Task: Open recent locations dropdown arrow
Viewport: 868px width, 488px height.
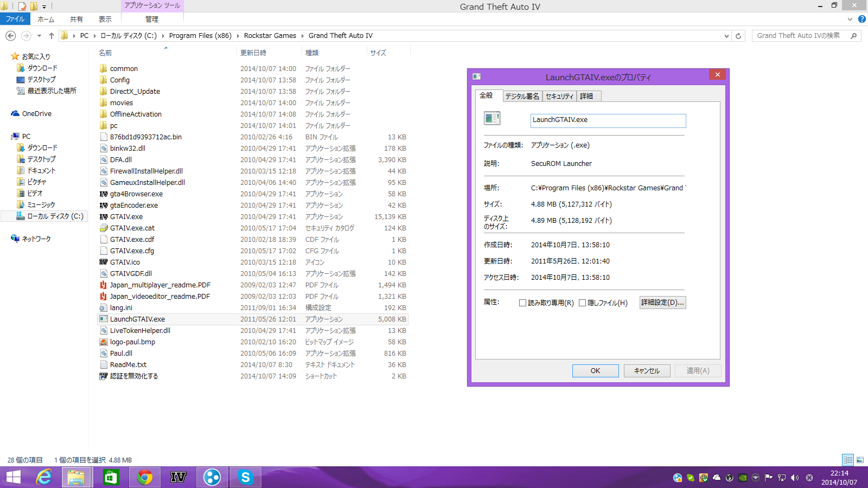Action: [x=39, y=36]
